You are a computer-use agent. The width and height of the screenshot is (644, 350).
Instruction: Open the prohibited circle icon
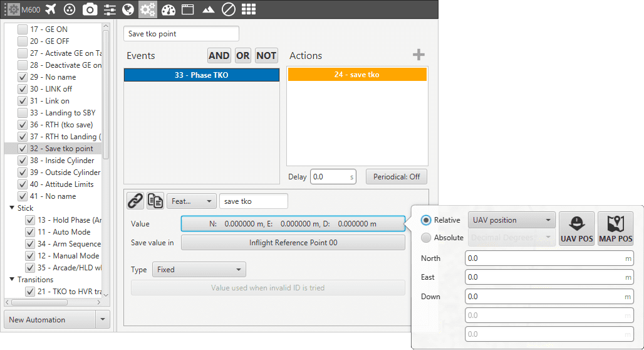coord(229,9)
